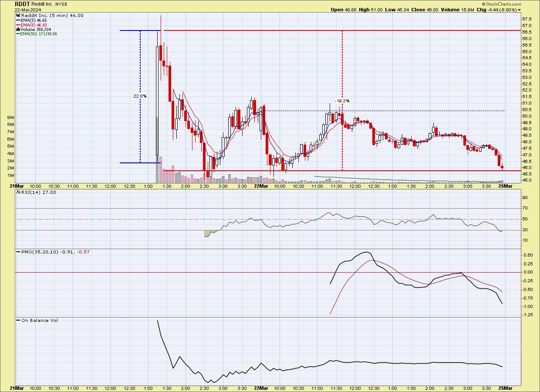The width and height of the screenshot is (540, 392).
Task: Click the 'High 51.00' value
Action: pyautogui.click(x=371, y=10)
